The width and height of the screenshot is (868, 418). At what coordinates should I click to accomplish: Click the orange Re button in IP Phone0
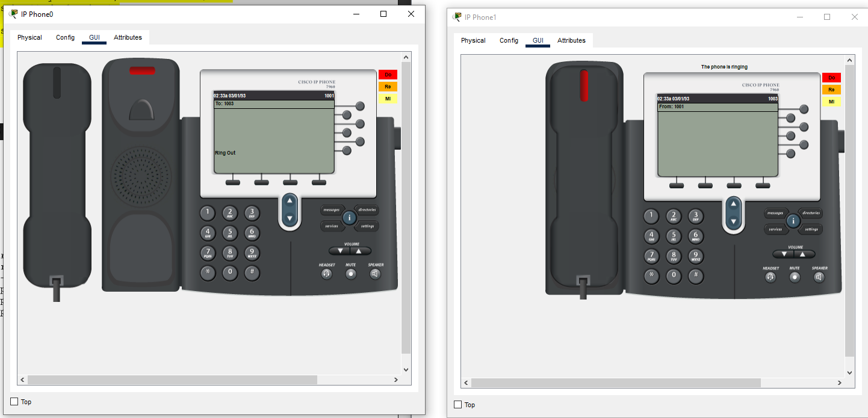[388, 87]
